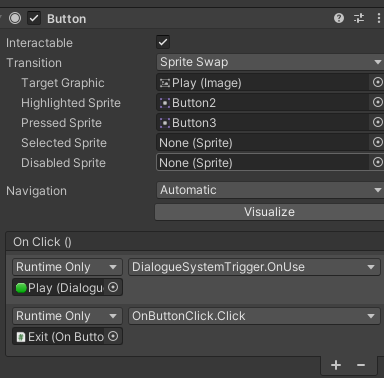This screenshot has height=378, width=384.
Task: Open object picker for Disabled Sprite
Action: coord(377,162)
